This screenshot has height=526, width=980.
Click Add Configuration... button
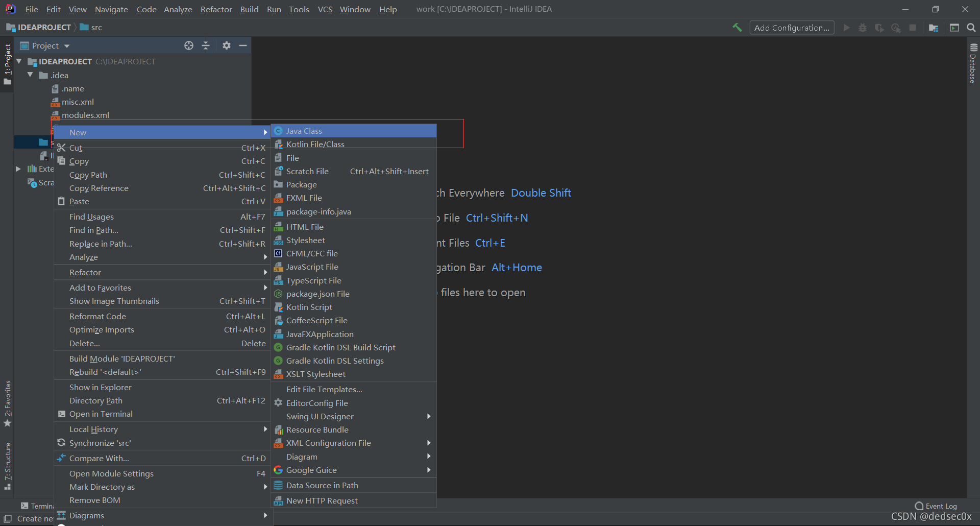tap(792, 28)
